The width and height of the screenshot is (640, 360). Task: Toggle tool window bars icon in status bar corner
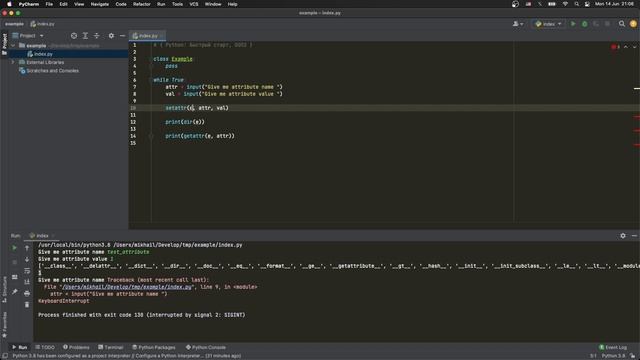(x=5, y=356)
